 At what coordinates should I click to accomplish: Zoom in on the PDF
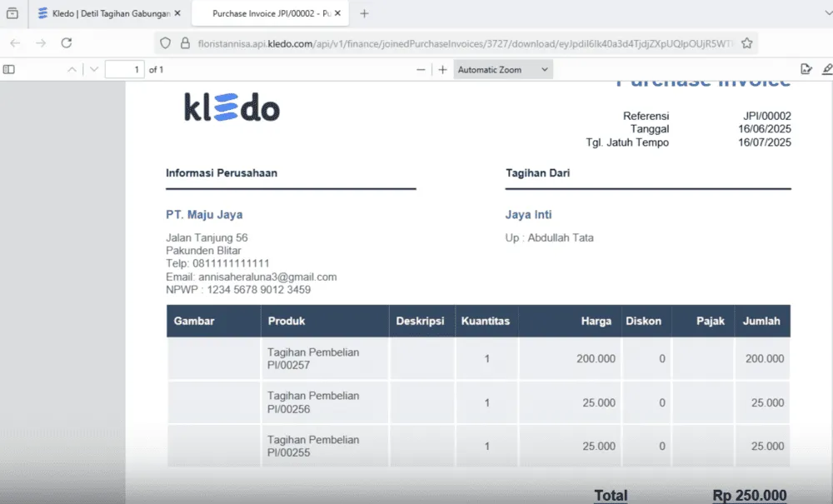(x=442, y=70)
